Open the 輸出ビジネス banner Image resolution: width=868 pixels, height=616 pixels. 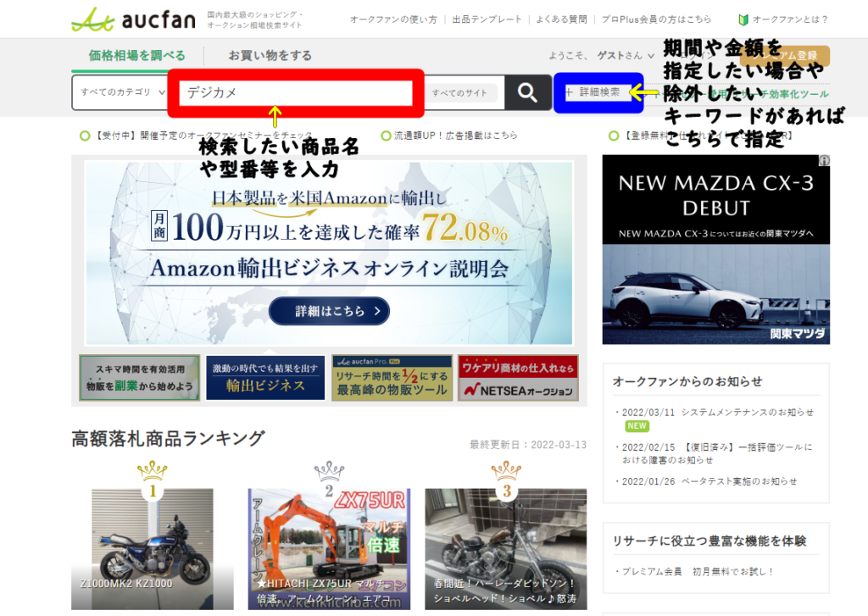tap(265, 377)
